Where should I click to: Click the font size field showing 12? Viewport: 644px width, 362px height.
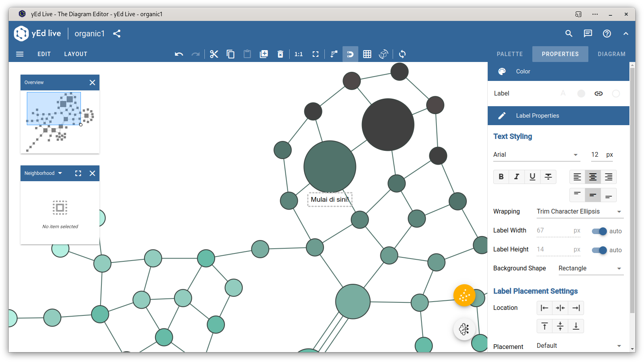pyautogui.click(x=595, y=155)
